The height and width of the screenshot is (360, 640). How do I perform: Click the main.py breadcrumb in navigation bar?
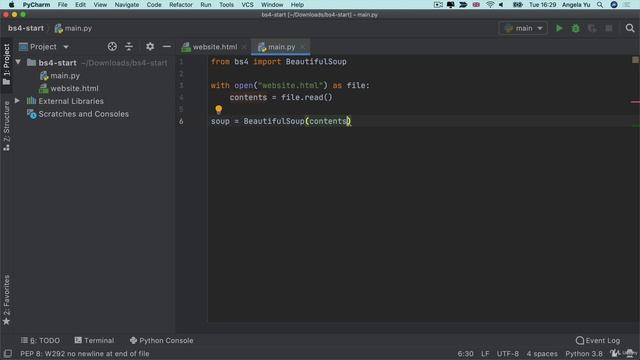73,28
